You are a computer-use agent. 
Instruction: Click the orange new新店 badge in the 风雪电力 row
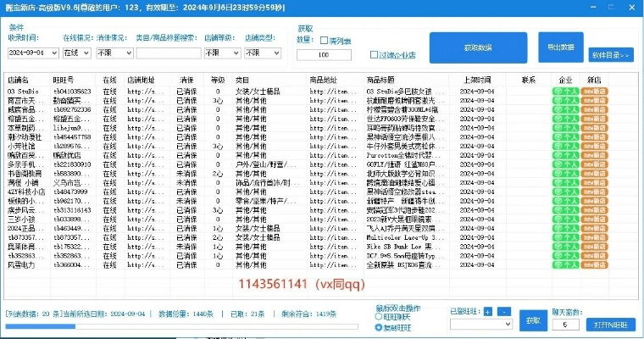594,265
